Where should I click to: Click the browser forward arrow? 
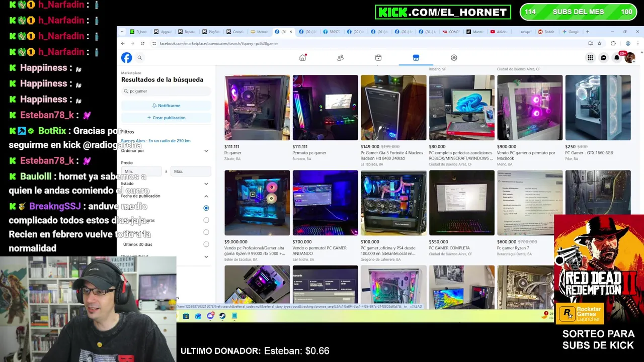coord(132,43)
